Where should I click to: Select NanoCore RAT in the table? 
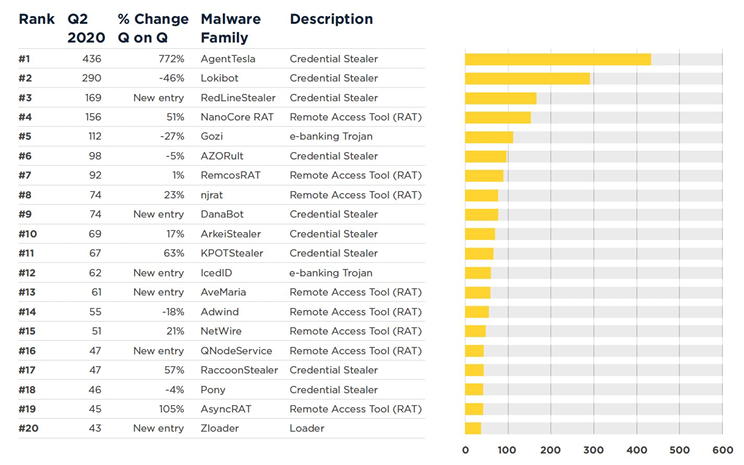tap(238, 117)
